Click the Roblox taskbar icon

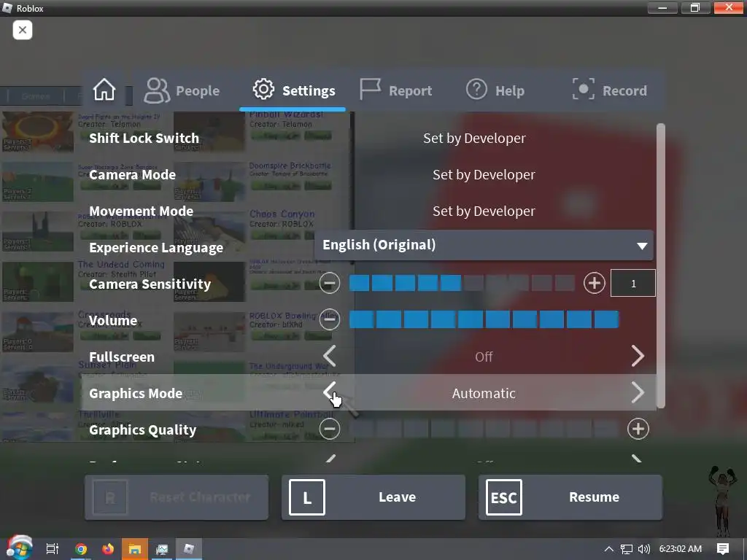pyautogui.click(x=189, y=549)
